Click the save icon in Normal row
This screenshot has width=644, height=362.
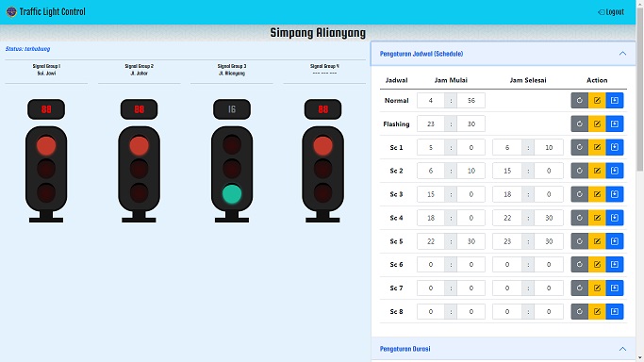615,101
